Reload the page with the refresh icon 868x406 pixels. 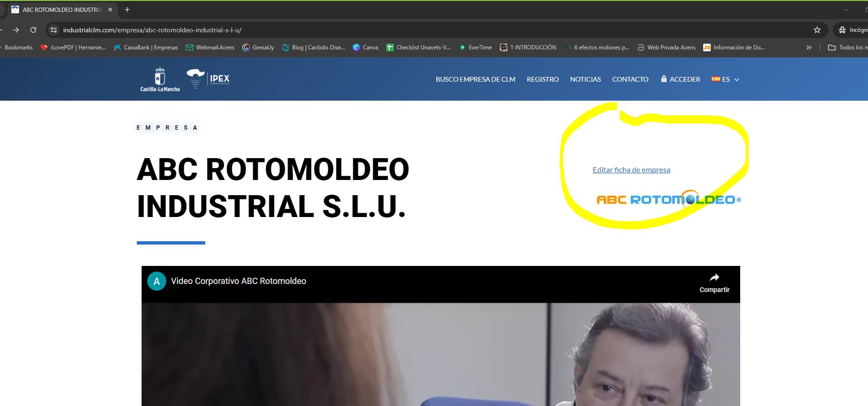33,30
